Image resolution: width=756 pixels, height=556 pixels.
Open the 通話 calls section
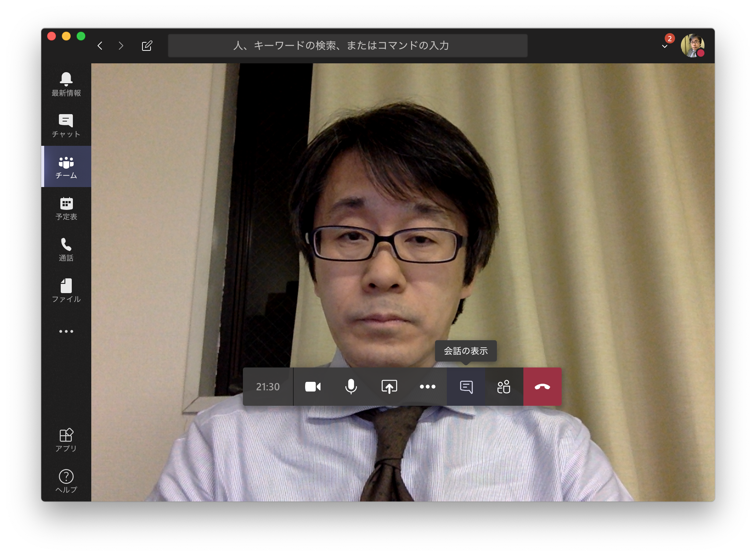pos(66,249)
